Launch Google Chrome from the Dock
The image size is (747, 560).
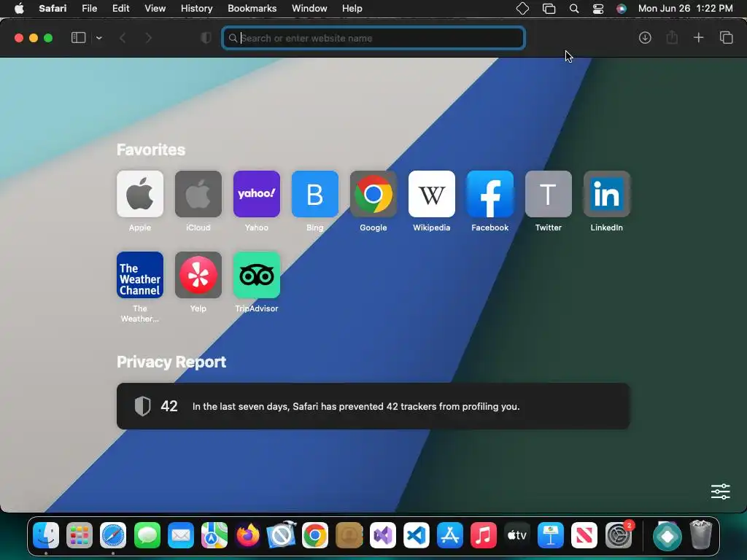315,535
